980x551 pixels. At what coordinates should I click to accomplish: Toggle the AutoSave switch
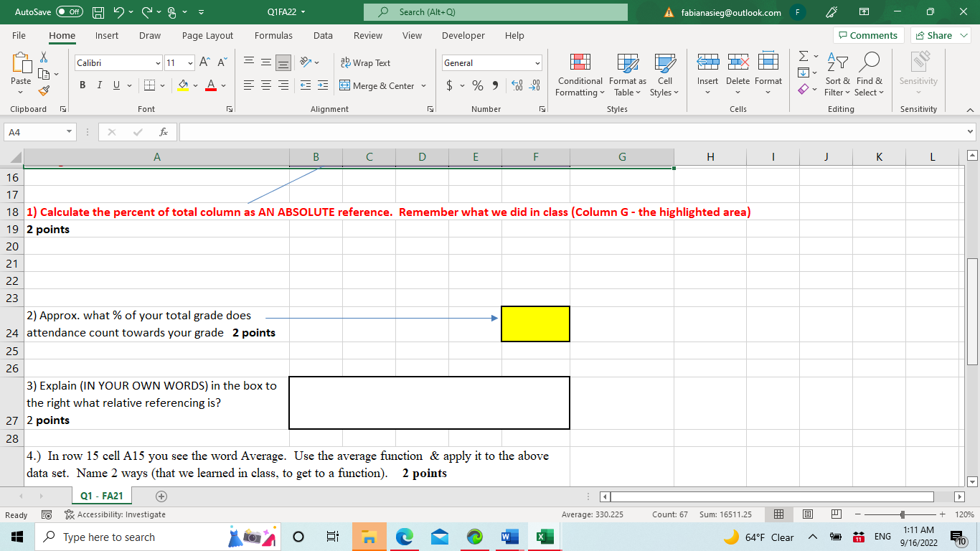pos(70,12)
